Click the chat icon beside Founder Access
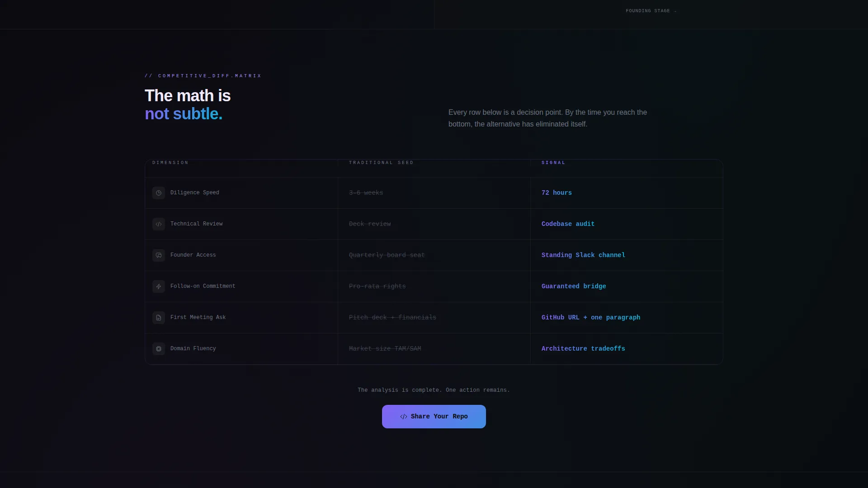Viewport: 868px width, 488px height. (x=159, y=255)
